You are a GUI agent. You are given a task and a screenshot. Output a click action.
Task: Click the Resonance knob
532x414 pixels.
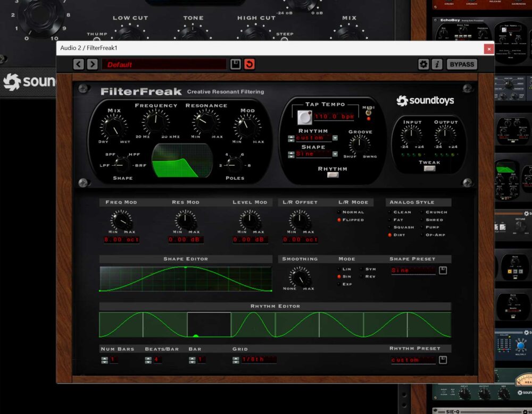click(205, 121)
